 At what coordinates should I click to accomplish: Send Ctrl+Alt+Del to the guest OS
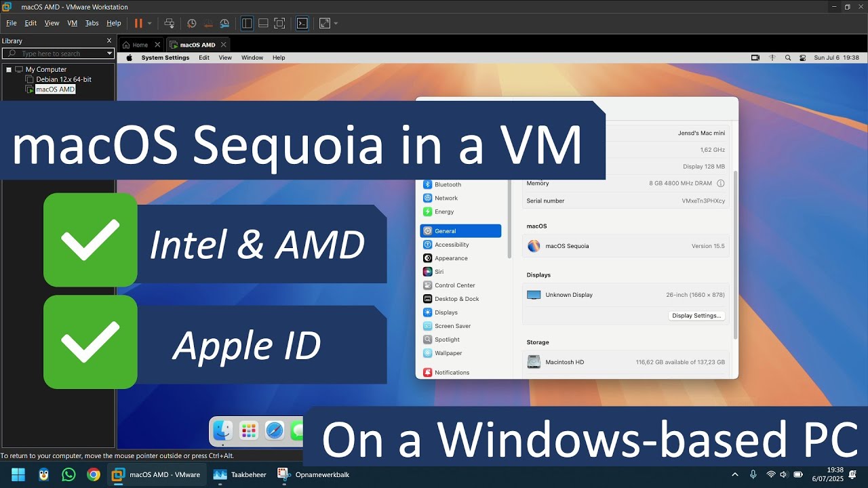[170, 23]
